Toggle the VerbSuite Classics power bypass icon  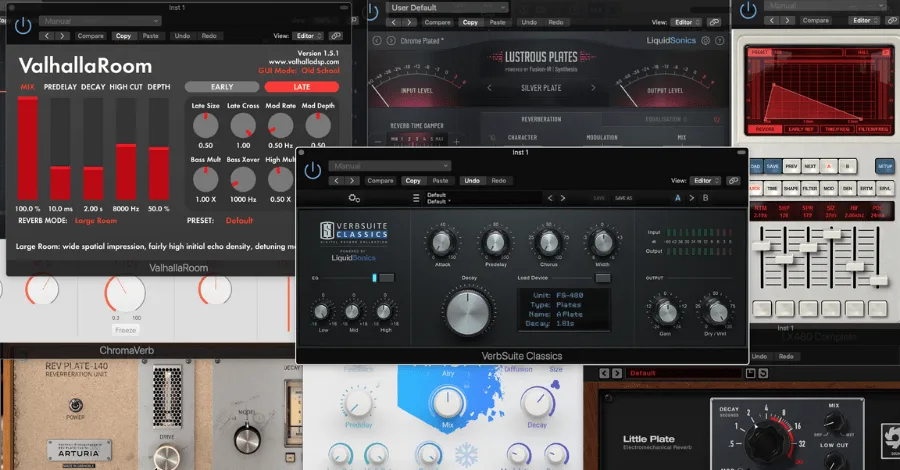pos(312,170)
